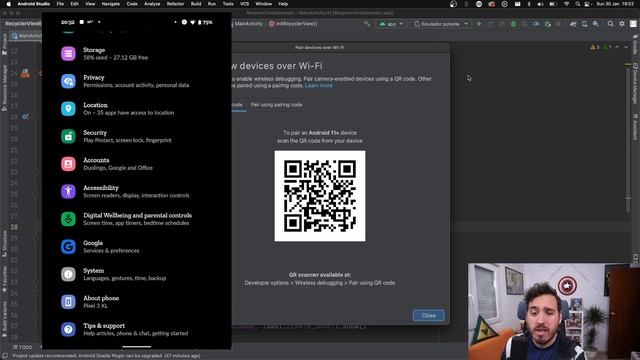Open System settings on the phone
The width and height of the screenshot is (640, 360).
[x=137, y=274]
